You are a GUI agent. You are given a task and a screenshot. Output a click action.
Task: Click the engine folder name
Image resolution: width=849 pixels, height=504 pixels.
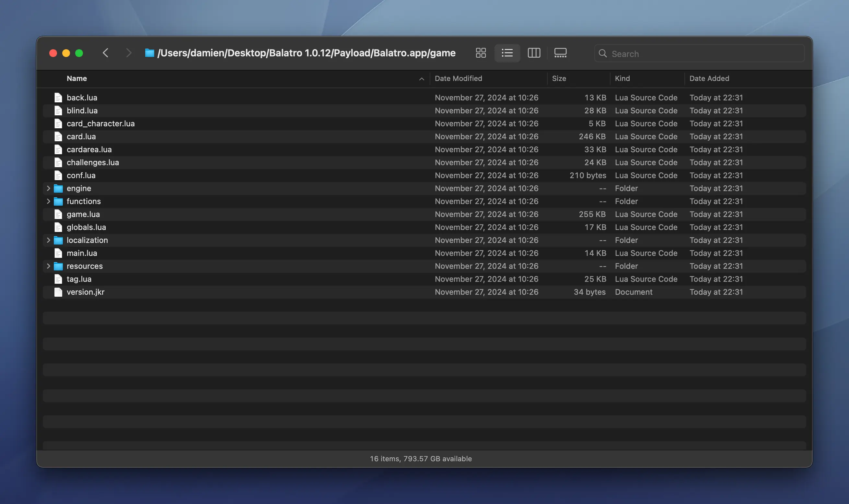coord(79,188)
